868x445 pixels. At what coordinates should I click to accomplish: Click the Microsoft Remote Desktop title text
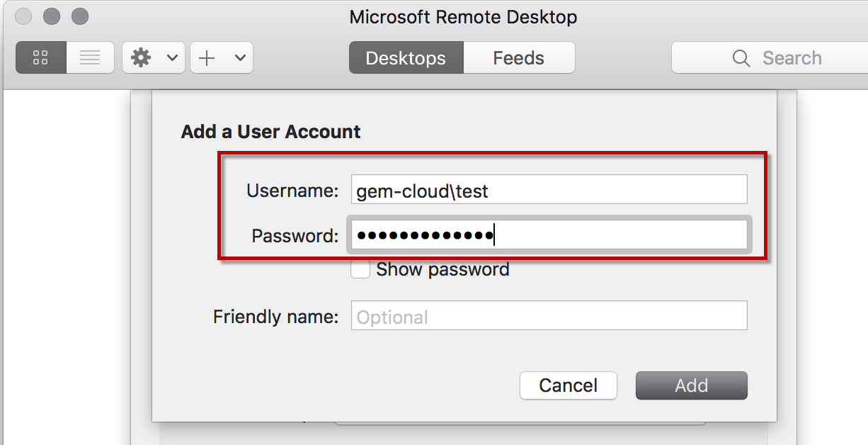click(463, 17)
